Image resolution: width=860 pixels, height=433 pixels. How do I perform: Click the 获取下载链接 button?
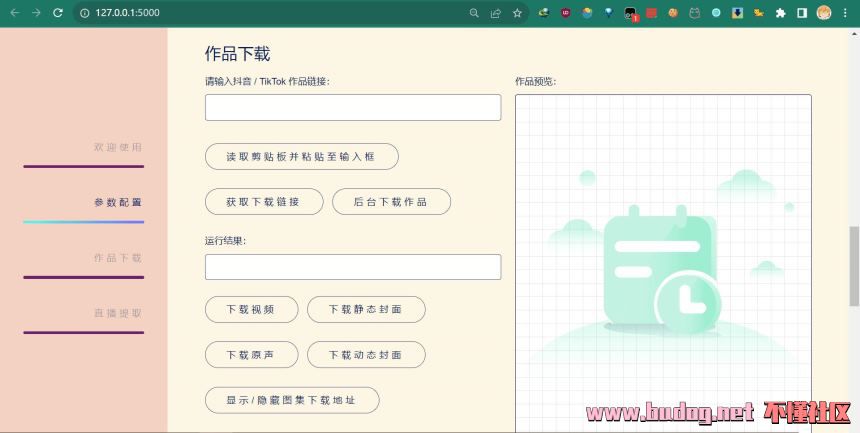coord(264,201)
